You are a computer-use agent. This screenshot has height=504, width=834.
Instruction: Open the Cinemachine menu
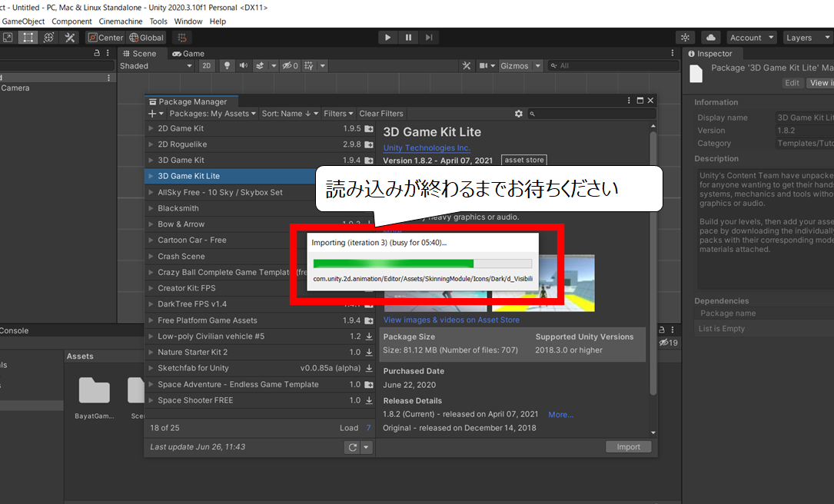(x=121, y=22)
